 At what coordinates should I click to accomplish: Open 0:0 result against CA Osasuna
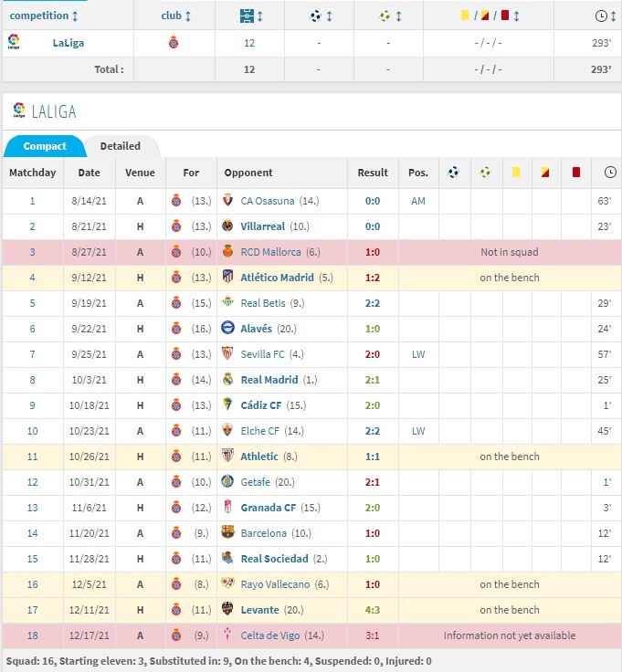point(373,201)
